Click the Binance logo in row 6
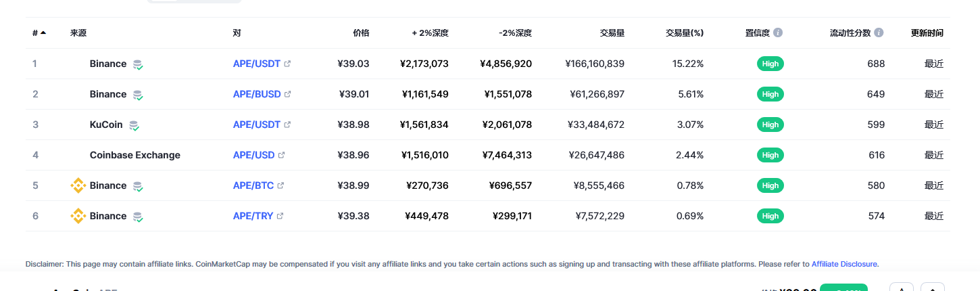The width and height of the screenshot is (980, 291). (78, 216)
